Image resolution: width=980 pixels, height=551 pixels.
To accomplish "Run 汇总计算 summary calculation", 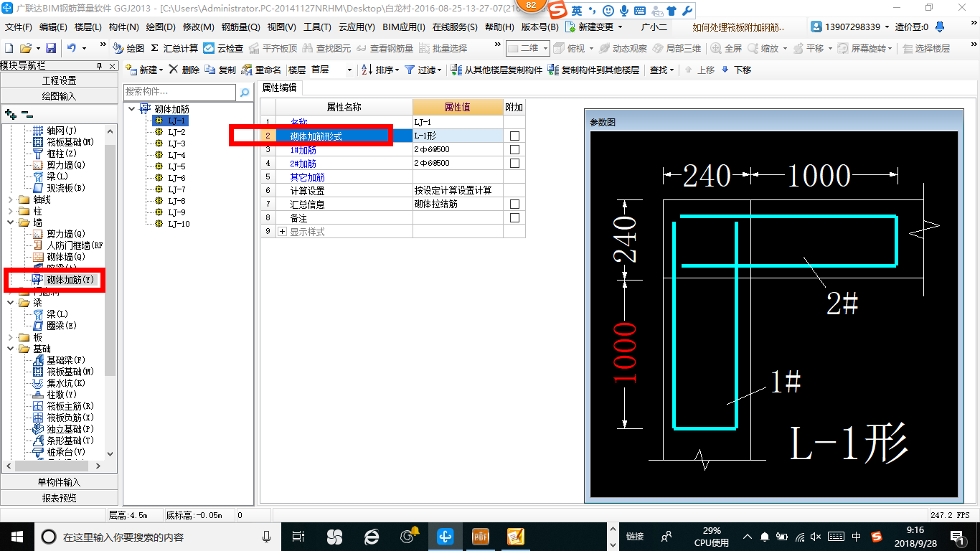I will [x=174, y=48].
